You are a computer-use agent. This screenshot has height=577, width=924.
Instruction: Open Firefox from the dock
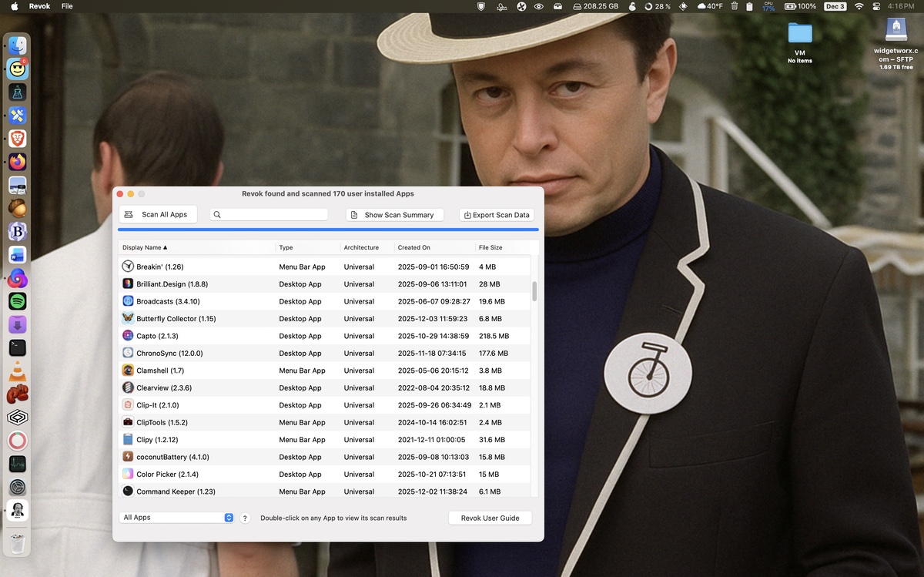[17, 162]
